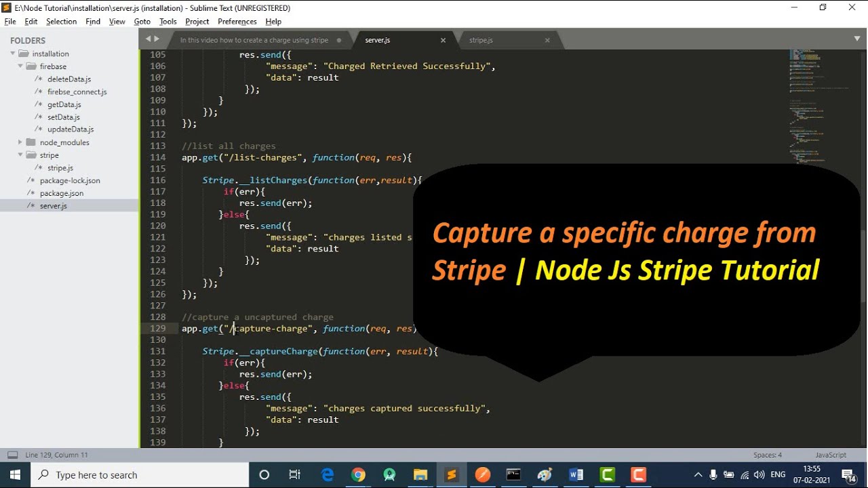Close the stripe.js tab
The height and width of the screenshot is (488, 868).
point(547,40)
